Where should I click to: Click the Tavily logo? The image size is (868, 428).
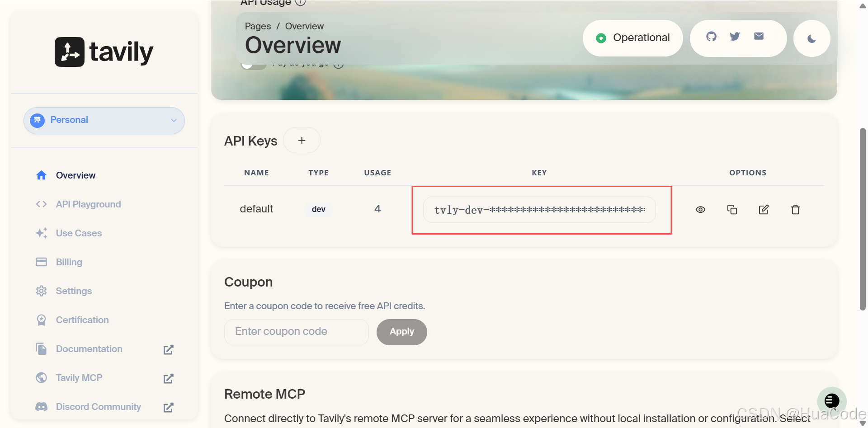click(x=104, y=52)
